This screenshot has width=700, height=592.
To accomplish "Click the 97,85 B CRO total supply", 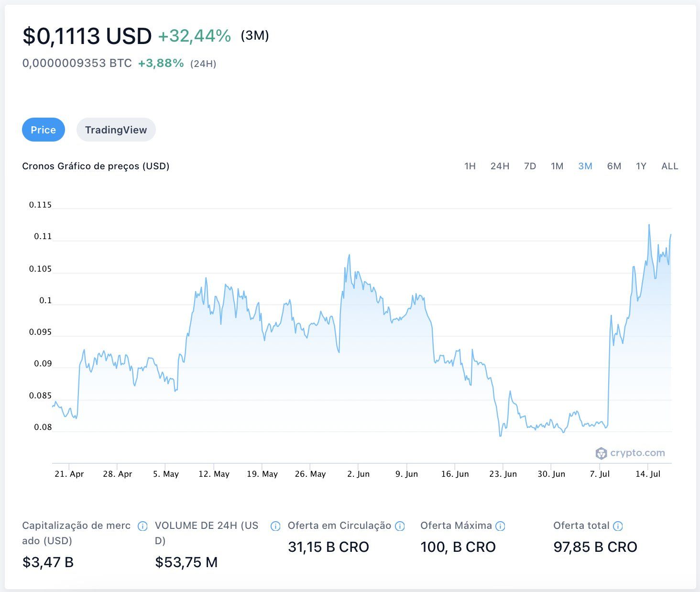I will [x=595, y=547].
